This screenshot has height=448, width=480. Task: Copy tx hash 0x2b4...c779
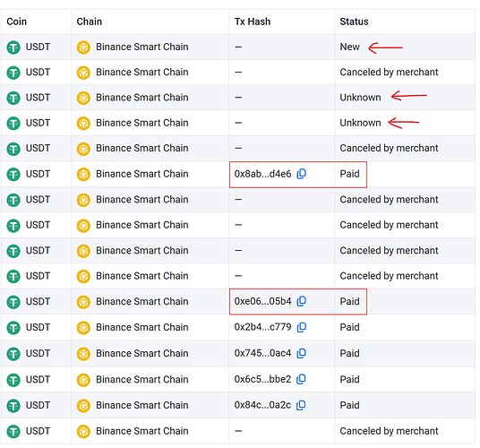point(302,327)
